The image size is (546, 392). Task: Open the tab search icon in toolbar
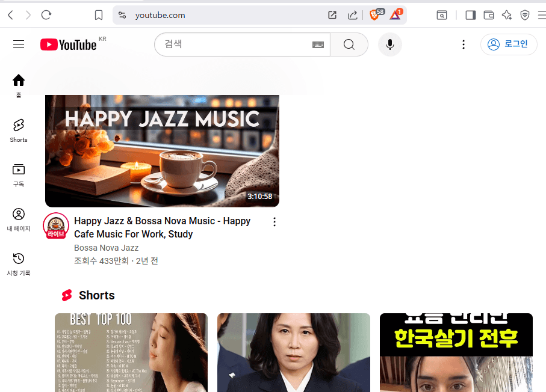click(442, 15)
